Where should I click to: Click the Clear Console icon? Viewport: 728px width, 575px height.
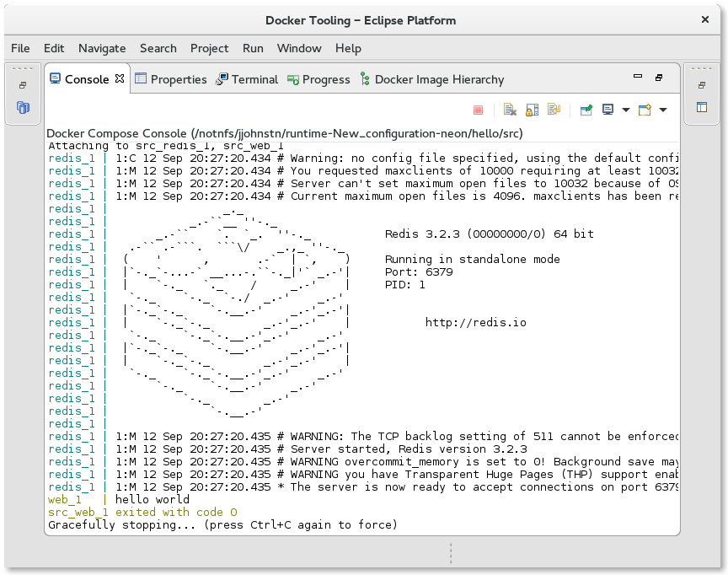point(510,110)
